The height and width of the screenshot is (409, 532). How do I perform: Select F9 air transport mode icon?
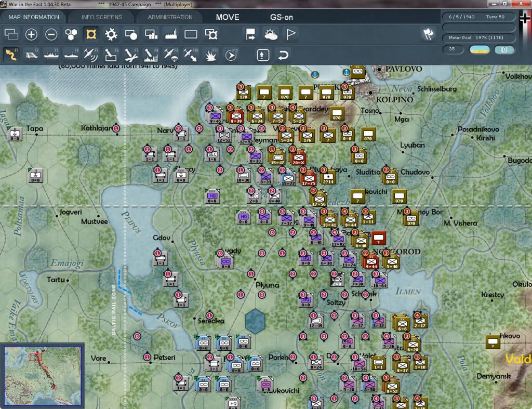tap(170, 55)
